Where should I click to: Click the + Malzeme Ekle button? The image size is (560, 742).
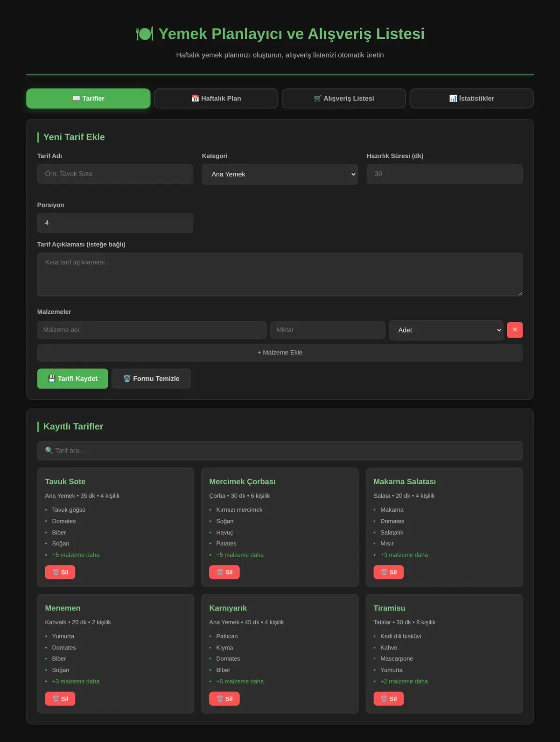coord(280,353)
